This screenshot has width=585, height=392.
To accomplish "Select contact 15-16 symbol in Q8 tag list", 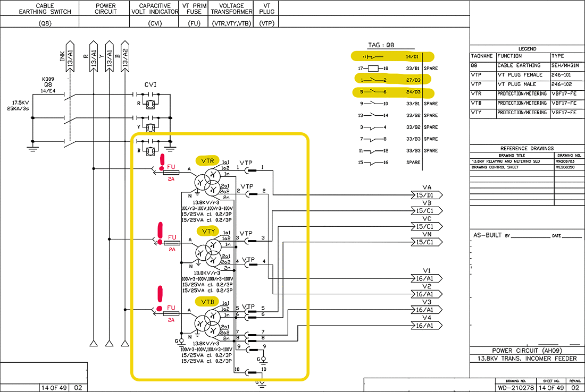I will (x=373, y=163).
